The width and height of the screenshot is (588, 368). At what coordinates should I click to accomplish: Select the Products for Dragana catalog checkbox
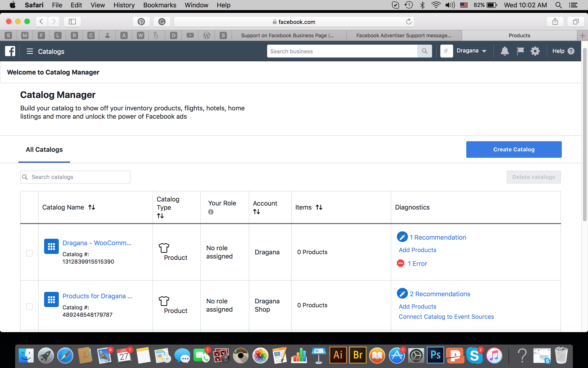click(x=29, y=306)
